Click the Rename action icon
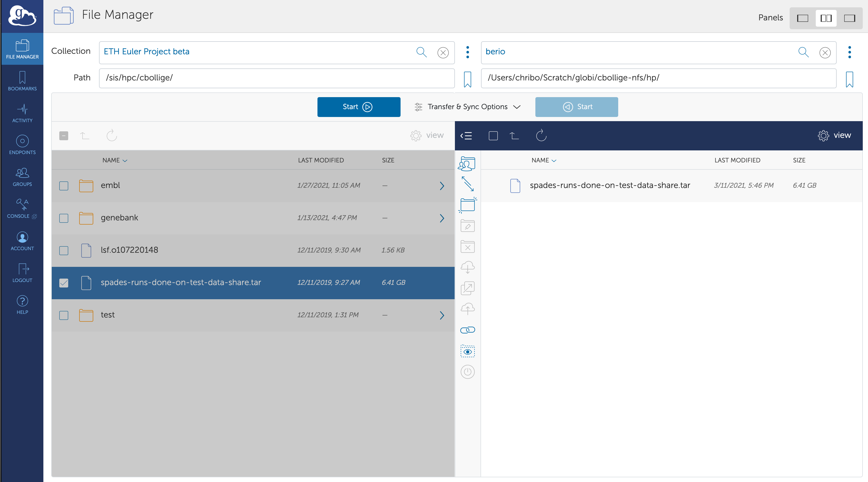The image size is (868, 482). pyautogui.click(x=467, y=226)
